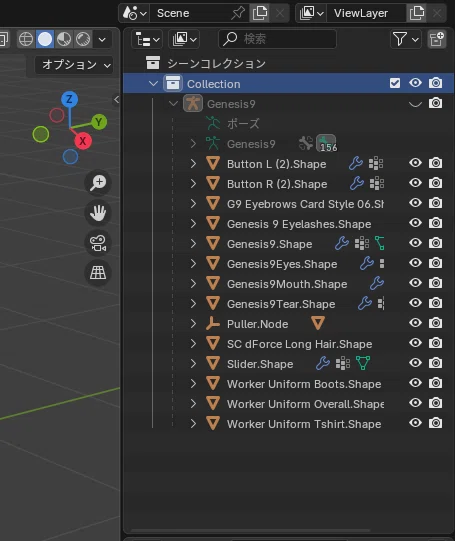Viewport: 455px width, 541px height.
Task: Toggle Collection render camera icon
Action: 435,83
